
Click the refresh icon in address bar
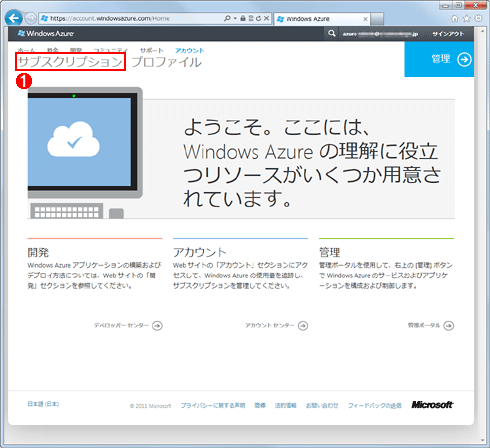click(x=259, y=19)
